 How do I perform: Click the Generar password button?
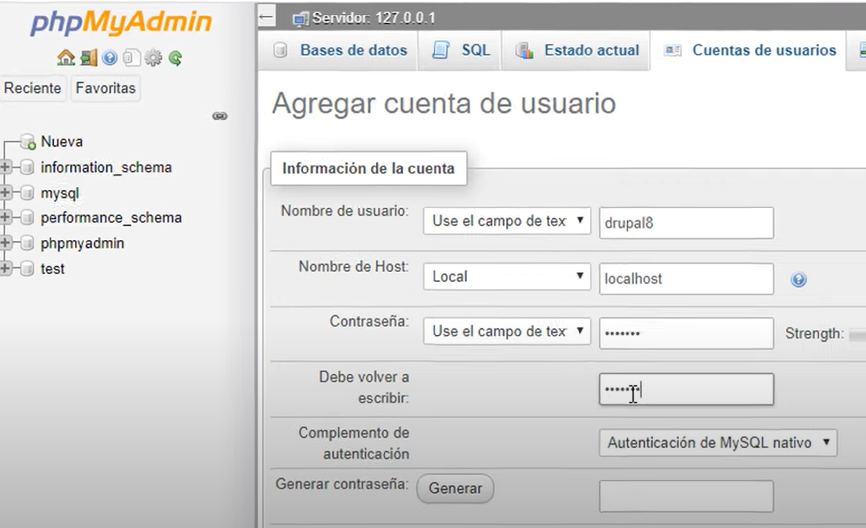pos(455,488)
